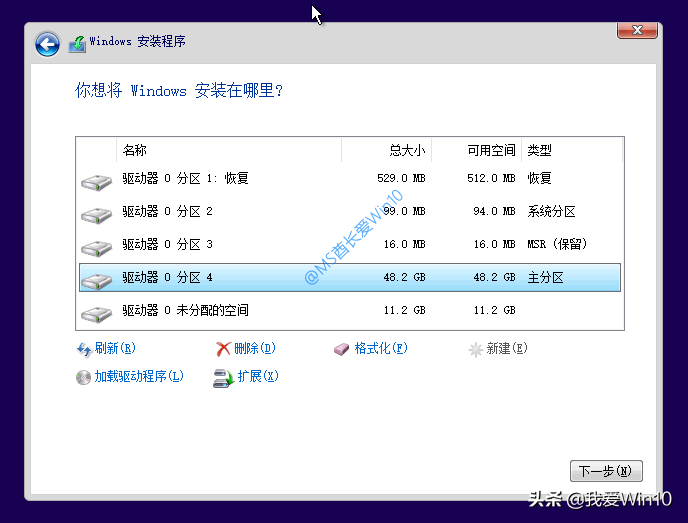Click the 11.2 GB total size cell
Image resolution: width=688 pixels, height=523 pixels.
(x=404, y=310)
